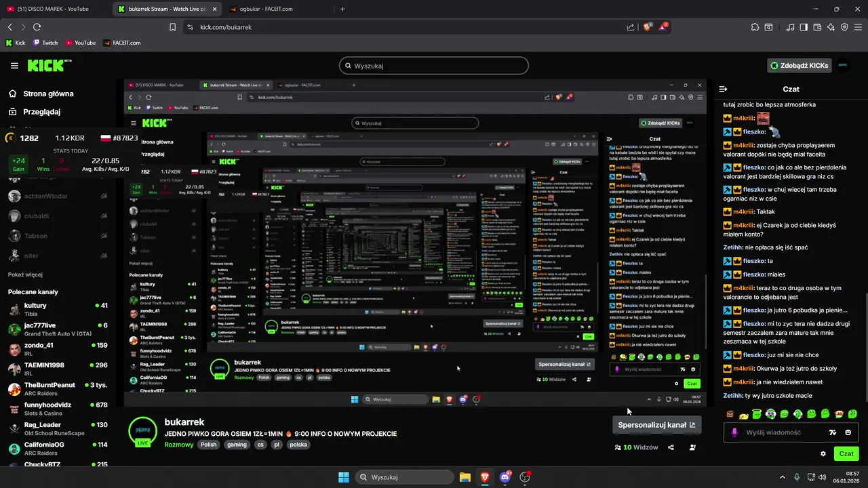Click the share page icon in address bar
868x488 pixels.
[x=631, y=27]
